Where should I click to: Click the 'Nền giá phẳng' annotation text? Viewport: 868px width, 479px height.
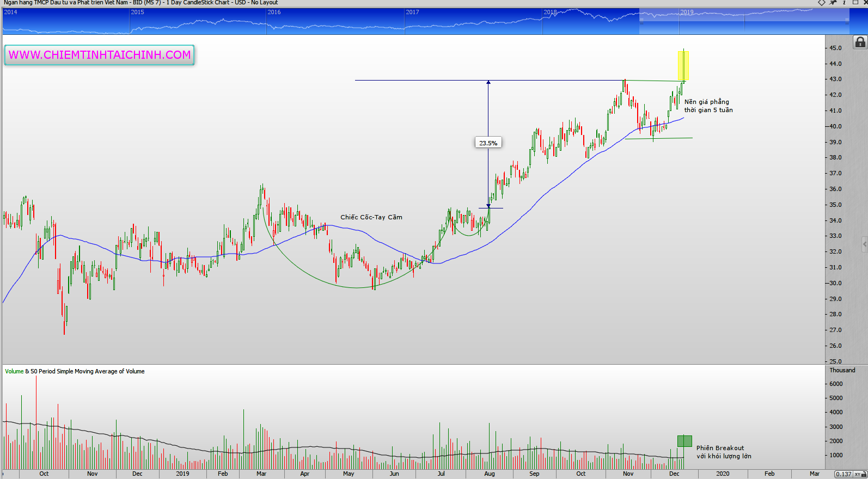[707, 102]
